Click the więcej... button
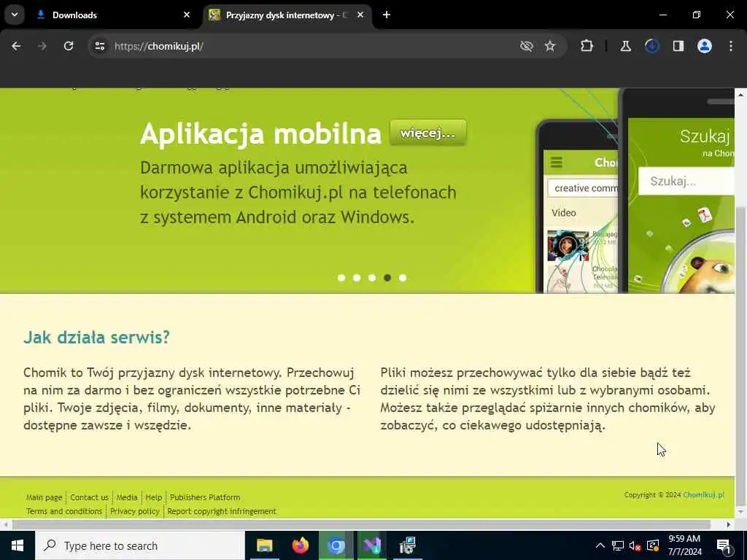Image resolution: width=747 pixels, height=560 pixels. [x=427, y=133]
